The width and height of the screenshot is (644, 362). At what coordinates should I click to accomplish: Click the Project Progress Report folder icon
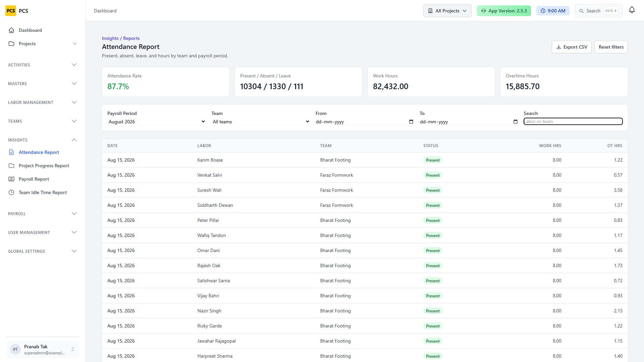[11, 166]
